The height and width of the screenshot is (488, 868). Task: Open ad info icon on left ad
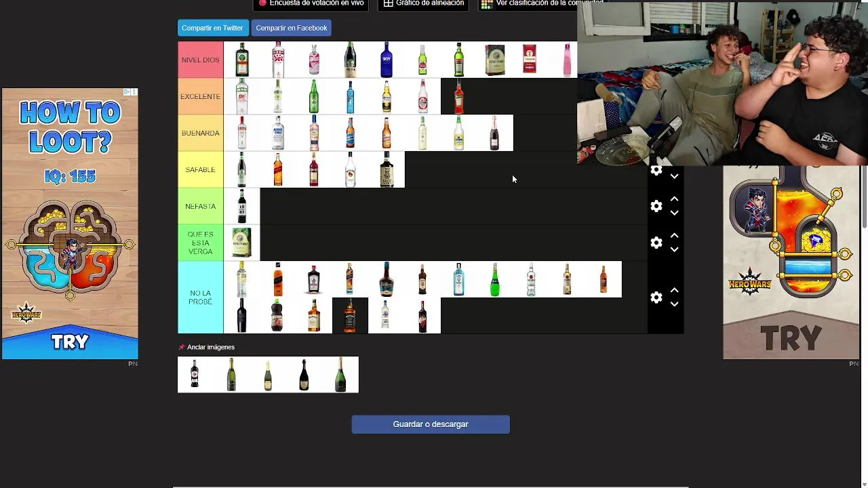(127, 91)
